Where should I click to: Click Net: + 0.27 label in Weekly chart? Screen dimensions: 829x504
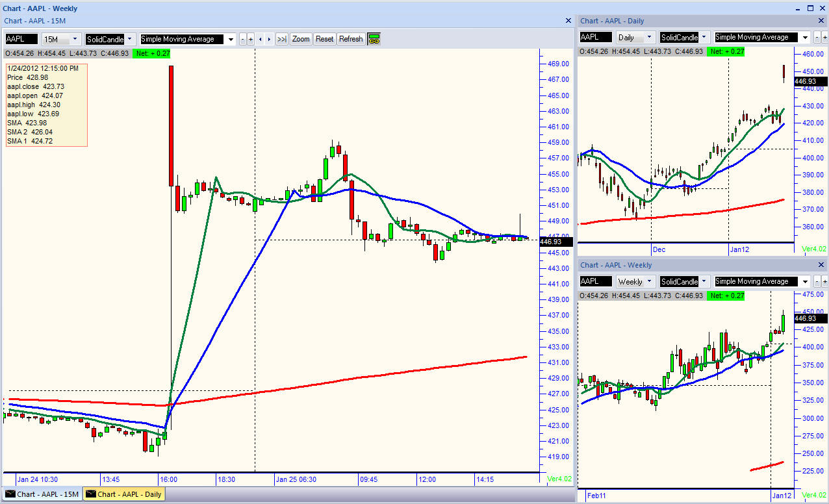[725, 296]
